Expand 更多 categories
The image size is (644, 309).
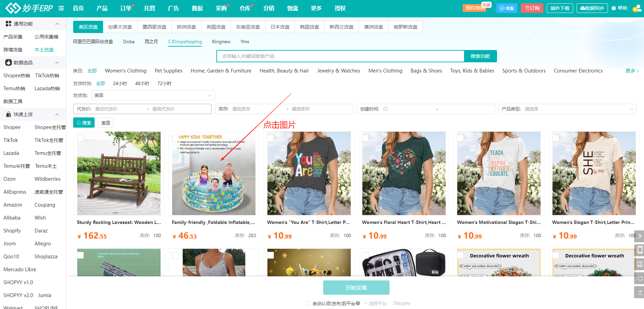[632, 71]
